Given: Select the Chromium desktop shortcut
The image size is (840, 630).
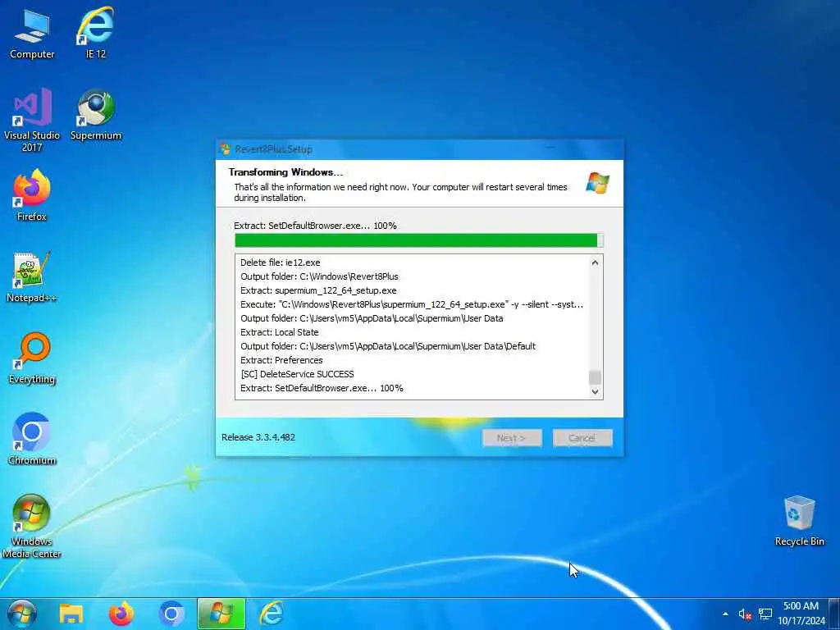Looking at the screenshot, I should 32,439.
